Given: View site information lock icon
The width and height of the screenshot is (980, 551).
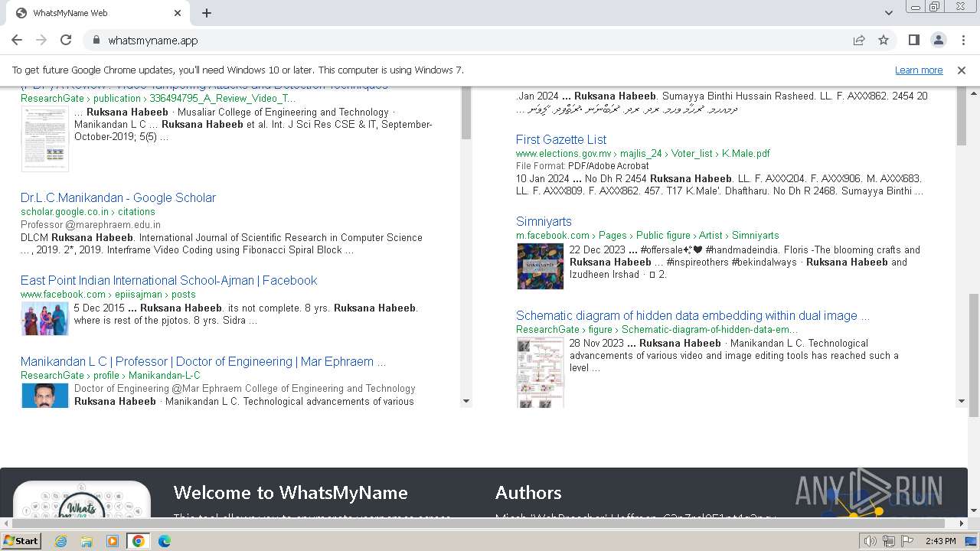Looking at the screenshot, I should pyautogui.click(x=96, y=41).
